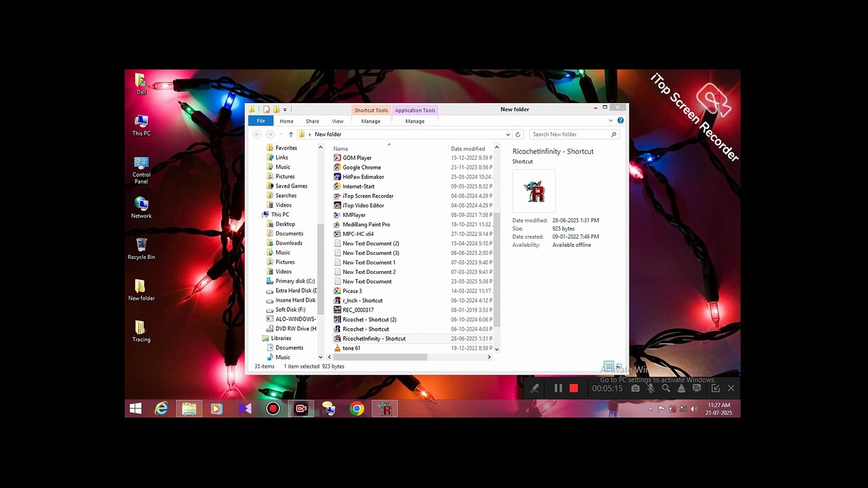The width and height of the screenshot is (868, 488).
Task: Select the MediBang Paint Pro file icon
Action: pos(337,224)
